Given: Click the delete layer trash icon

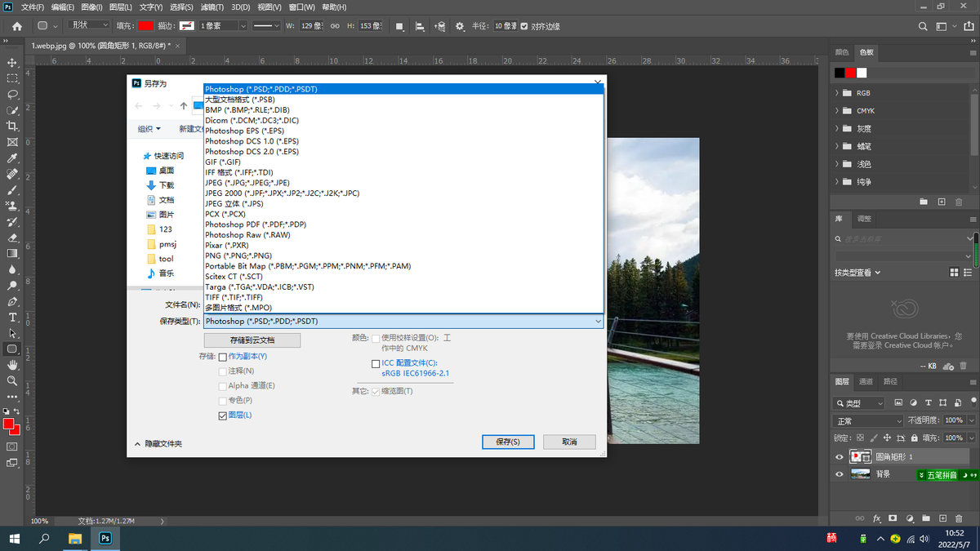Looking at the screenshot, I should (x=960, y=518).
